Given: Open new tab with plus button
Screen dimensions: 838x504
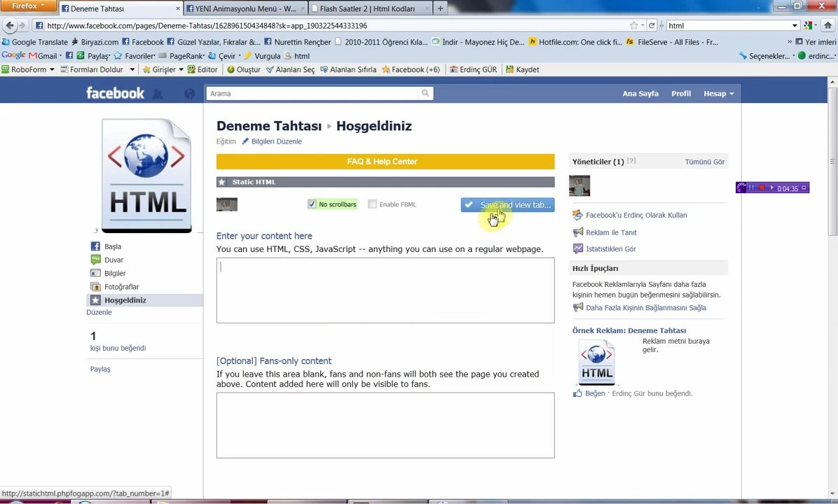Looking at the screenshot, I should tap(440, 8).
